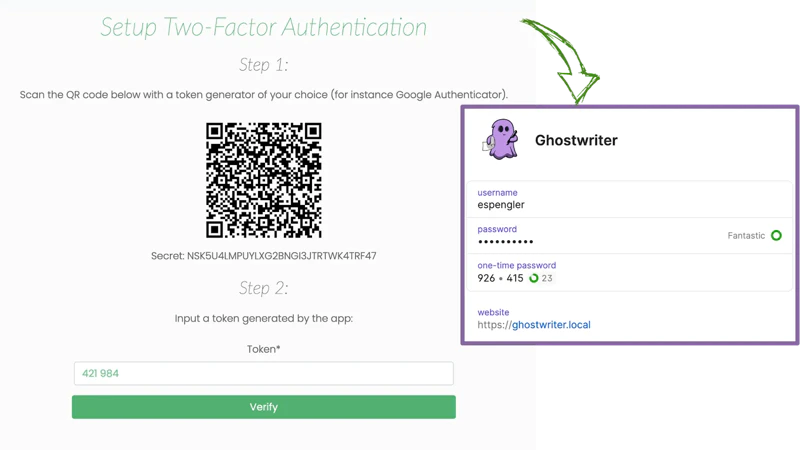Click the Secret key text below QR
The image size is (800, 450).
click(264, 256)
